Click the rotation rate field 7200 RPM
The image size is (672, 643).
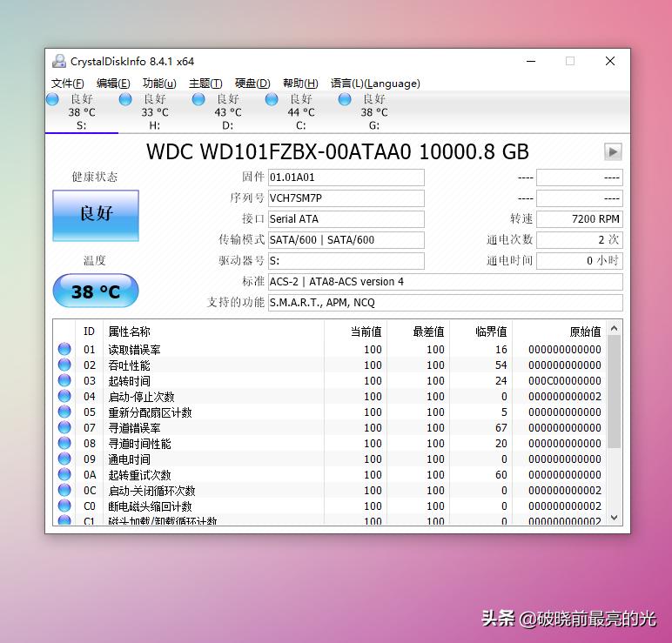(580, 219)
